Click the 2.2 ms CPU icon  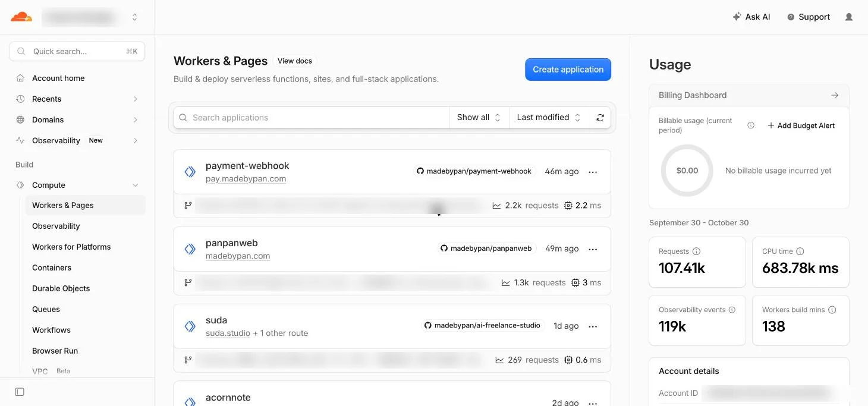click(568, 206)
